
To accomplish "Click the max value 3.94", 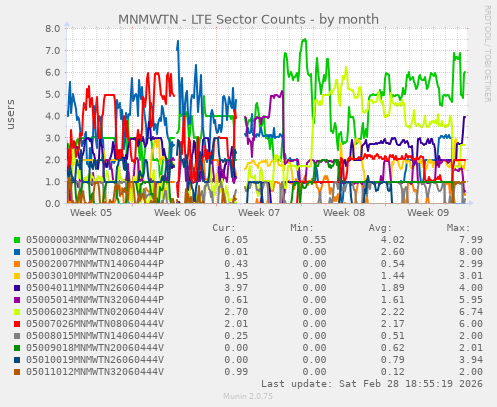I will pos(471,360).
